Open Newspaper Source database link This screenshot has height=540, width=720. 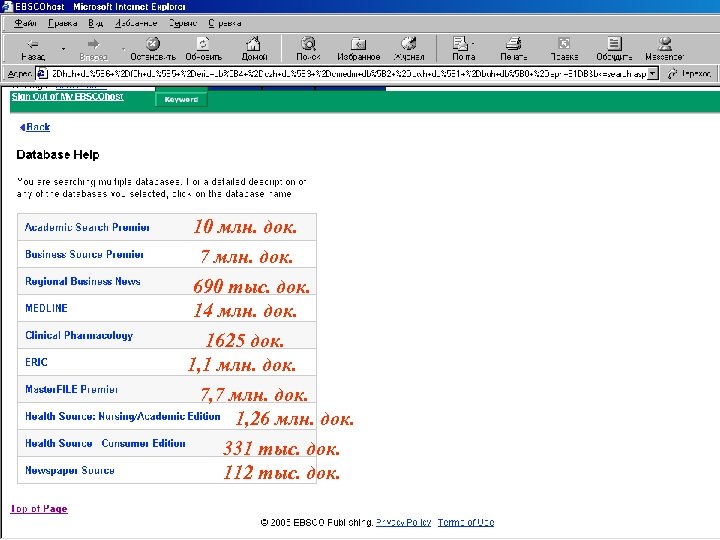pyautogui.click(x=69, y=470)
